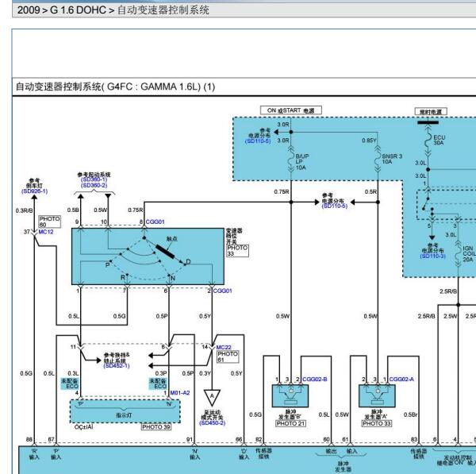
Task: Open the SD110-3 power distribution link
Action: pyautogui.click(x=432, y=256)
